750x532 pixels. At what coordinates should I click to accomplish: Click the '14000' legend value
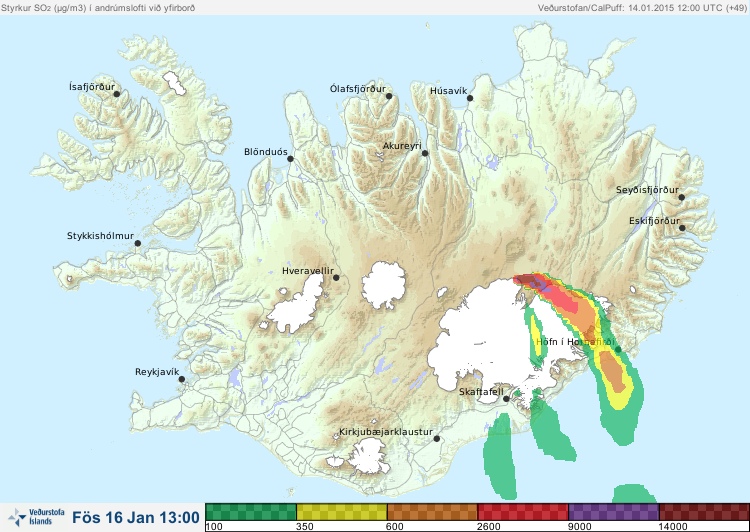coord(673,527)
